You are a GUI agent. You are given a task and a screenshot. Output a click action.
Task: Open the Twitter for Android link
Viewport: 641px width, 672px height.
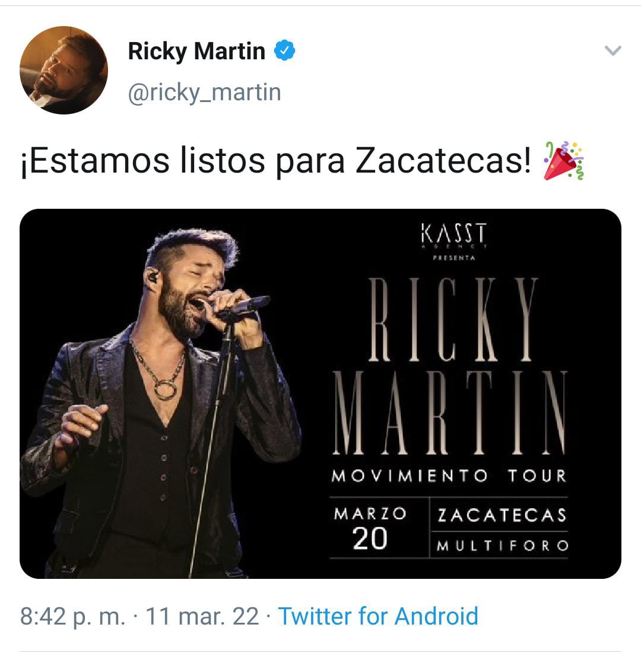point(378,616)
